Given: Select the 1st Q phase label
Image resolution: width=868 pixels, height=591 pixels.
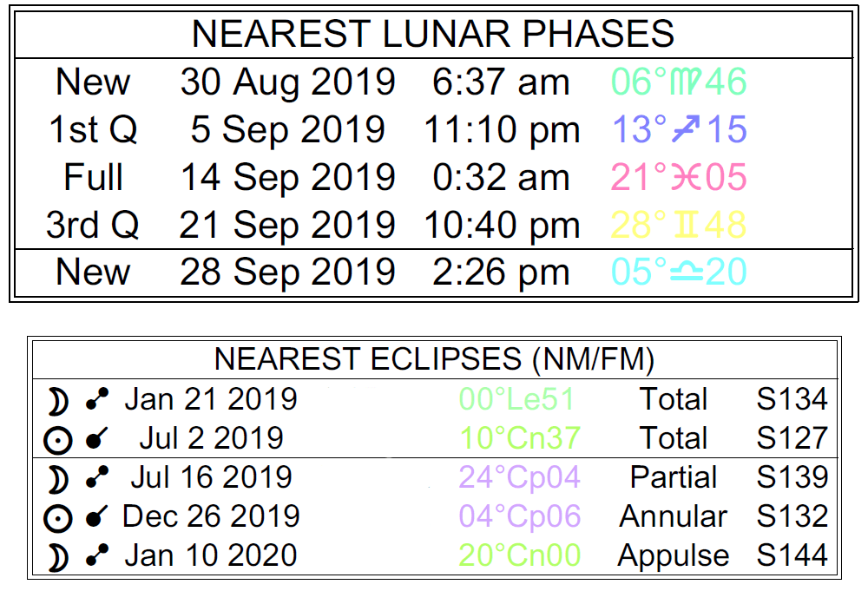Looking at the screenshot, I should (93, 130).
